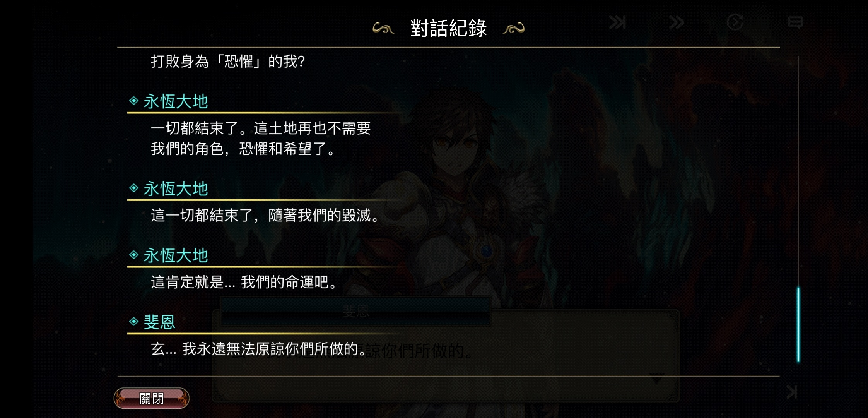Click the line 打敗身為「恐懼」的我?
The width and height of the screenshot is (868, 418).
pos(228,61)
